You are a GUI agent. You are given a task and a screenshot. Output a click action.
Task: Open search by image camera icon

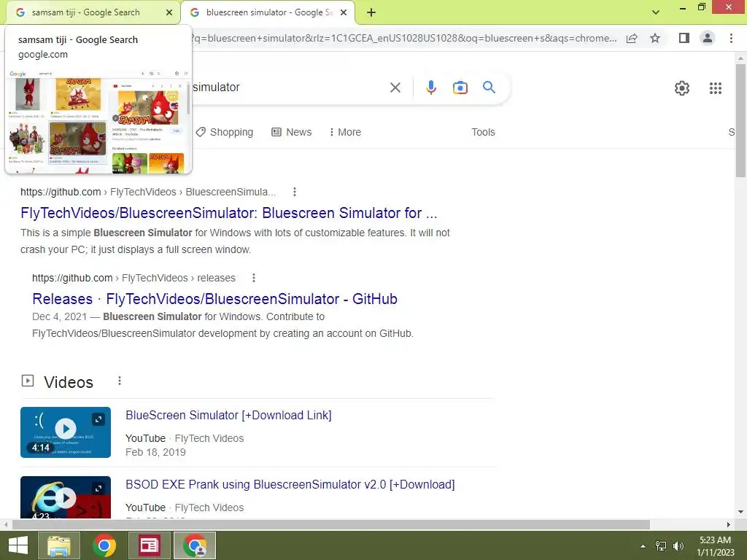(x=460, y=87)
